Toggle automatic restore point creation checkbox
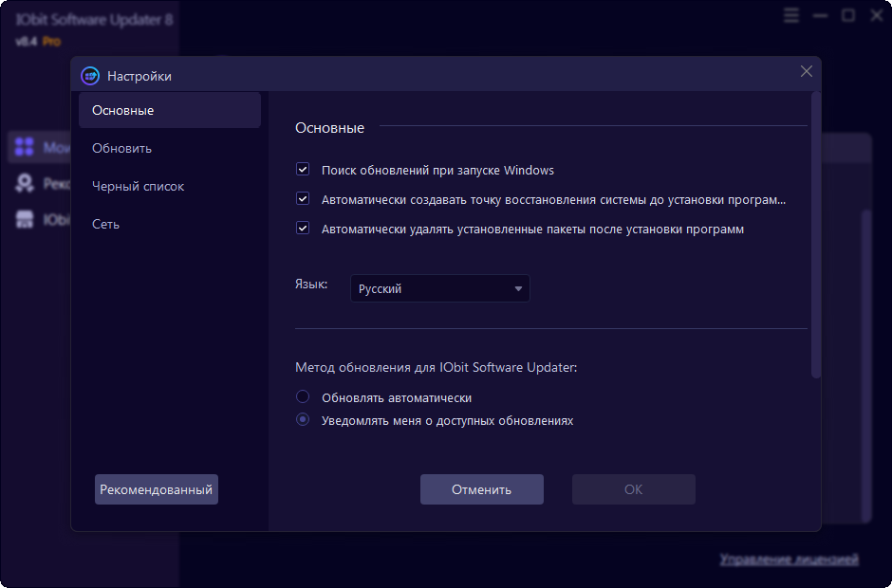Viewport: 892px width, 588px height. click(304, 199)
